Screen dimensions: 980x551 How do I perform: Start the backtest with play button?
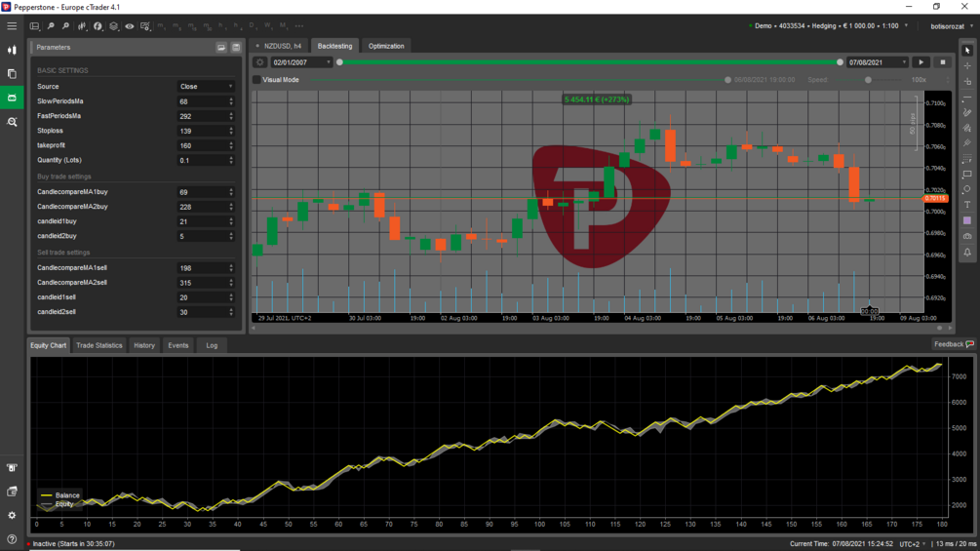pyautogui.click(x=921, y=62)
